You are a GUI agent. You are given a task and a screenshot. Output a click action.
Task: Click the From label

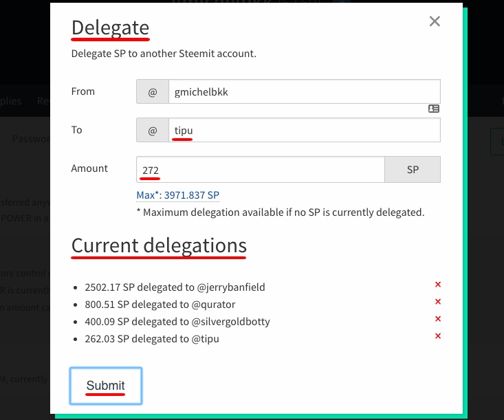83,91
